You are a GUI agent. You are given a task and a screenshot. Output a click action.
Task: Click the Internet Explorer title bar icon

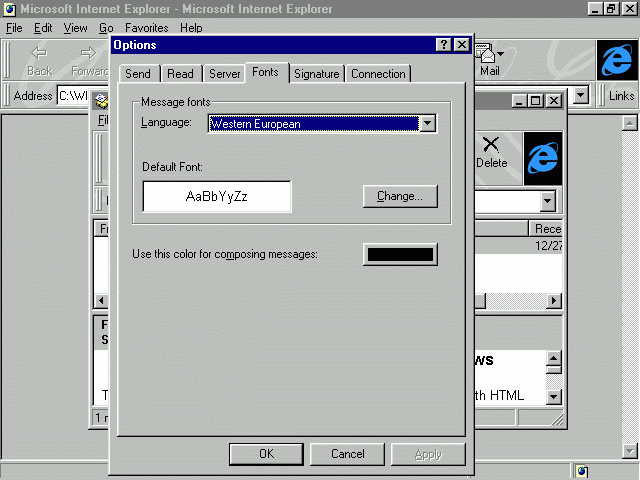pos(9,9)
